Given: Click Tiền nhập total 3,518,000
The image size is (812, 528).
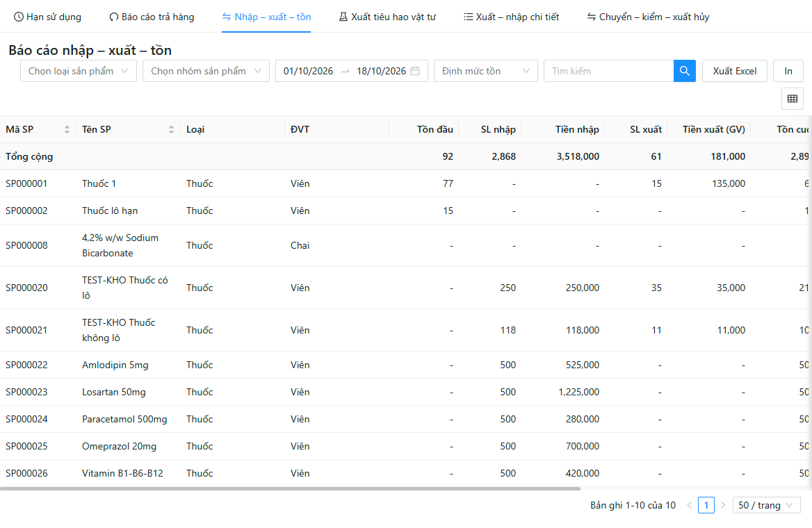Looking at the screenshot, I should (578, 156).
